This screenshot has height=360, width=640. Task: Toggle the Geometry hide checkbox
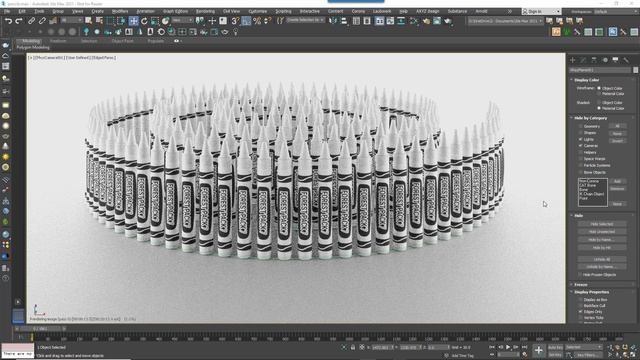click(580, 126)
